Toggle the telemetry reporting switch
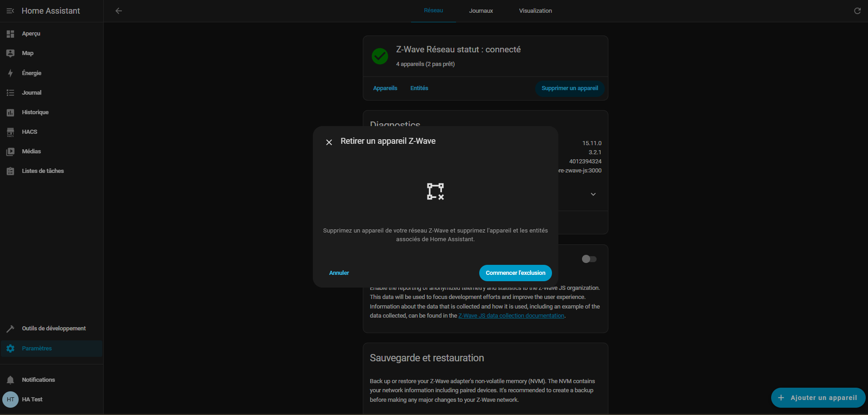Screen dimensions: 868x415 click(589, 259)
